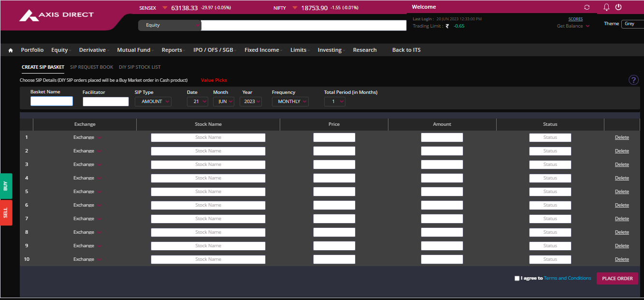The height and width of the screenshot is (300, 644).
Task: Delete row 1 from the basket
Action: point(622,137)
